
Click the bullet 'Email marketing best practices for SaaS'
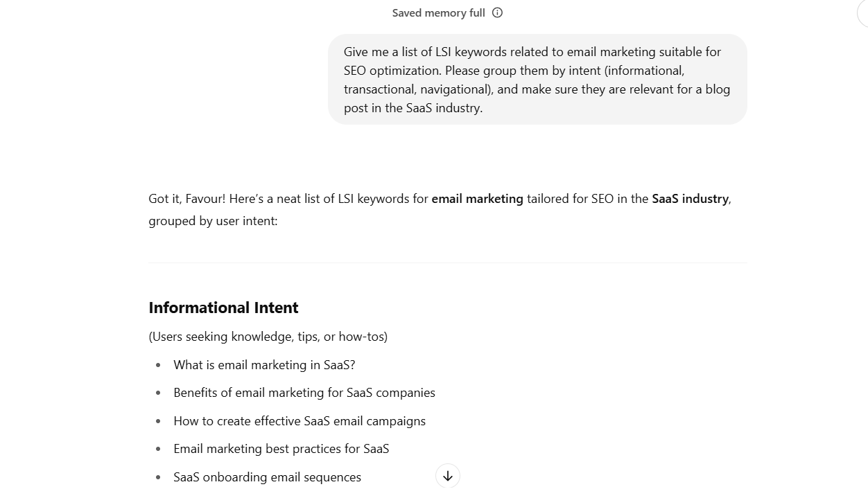pyautogui.click(x=281, y=449)
